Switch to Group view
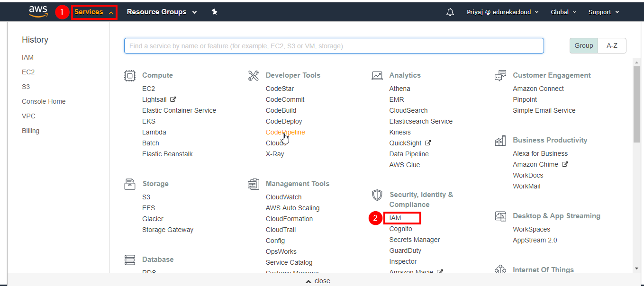 click(584, 46)
